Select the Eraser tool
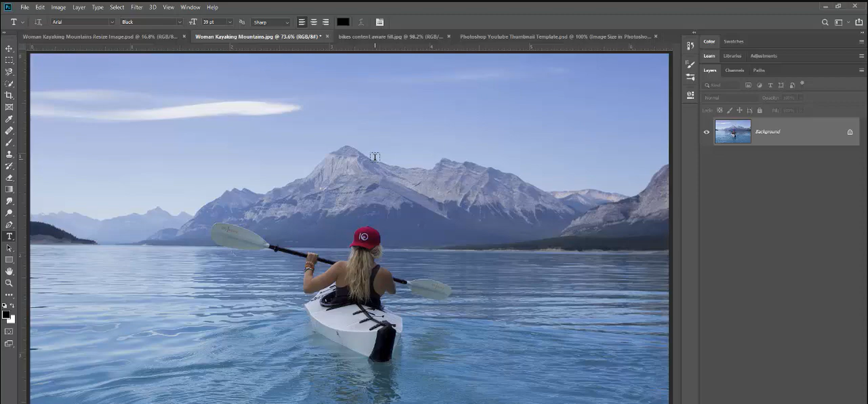This screenshot has width=868, height=404. (x=9, y=178)
